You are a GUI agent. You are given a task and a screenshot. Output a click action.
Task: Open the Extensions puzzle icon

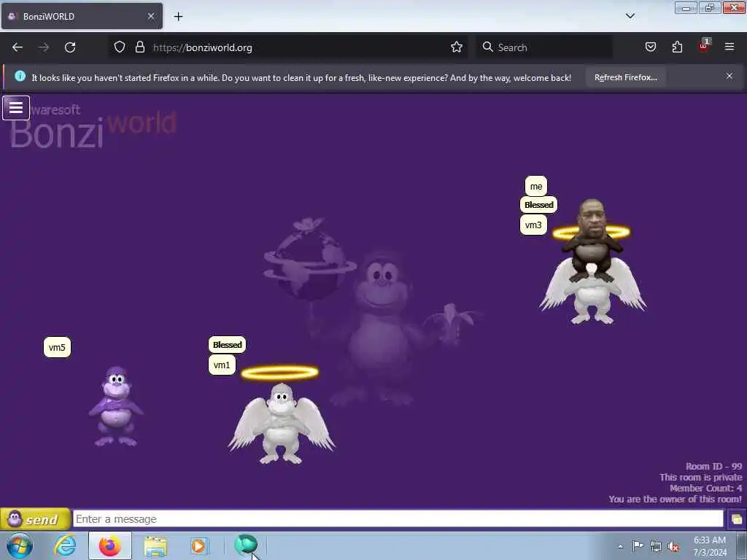point(677,47)
